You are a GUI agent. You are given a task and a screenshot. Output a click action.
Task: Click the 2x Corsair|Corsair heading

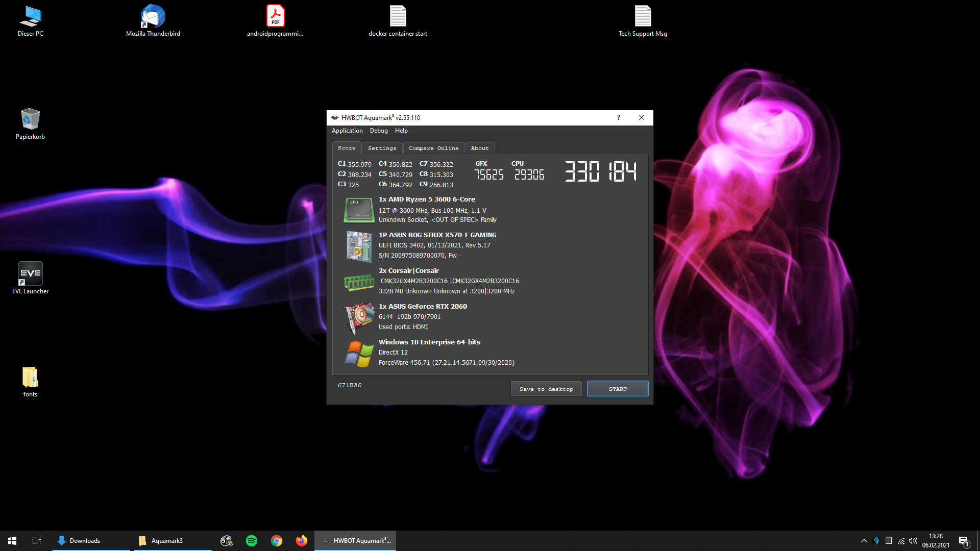tap(409, 271)
